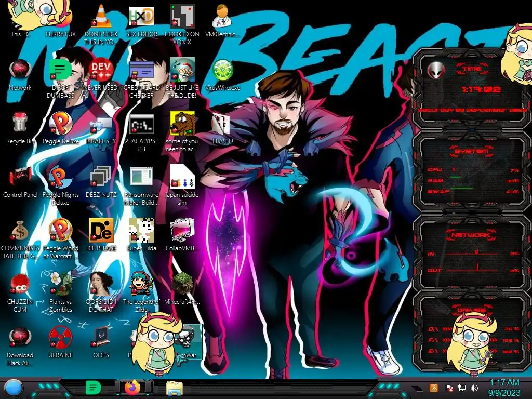Screen dimensions: 532x399
Task: Open Peggle World of Warcraft shortcut
Action: (60, 240)
